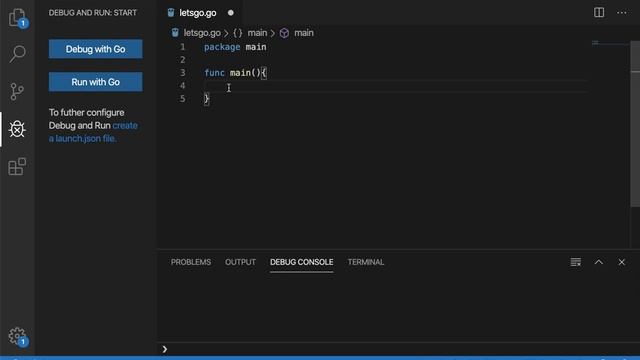Switch to the OUTPUT tab

point(240,262)
